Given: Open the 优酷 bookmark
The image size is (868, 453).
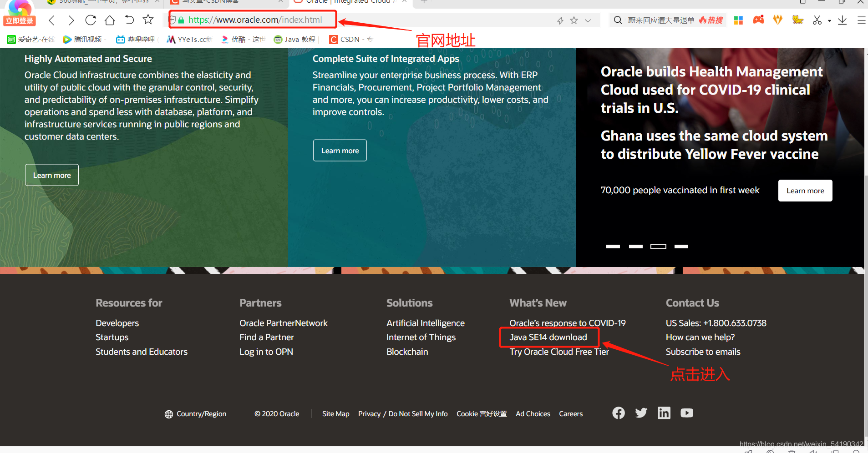Looking at the screenshot, I should click(x=243, y=40).
